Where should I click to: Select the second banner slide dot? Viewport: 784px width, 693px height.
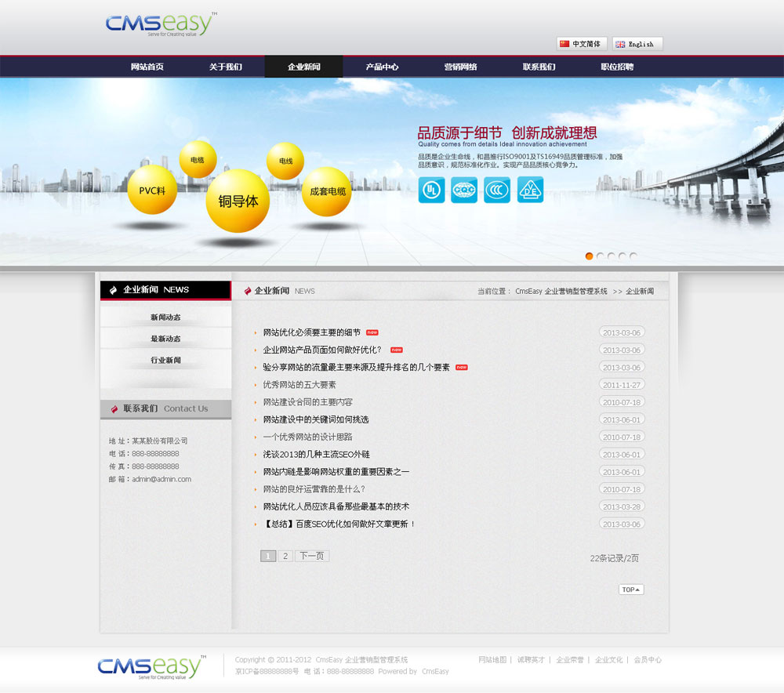click(x=601, y=256)
